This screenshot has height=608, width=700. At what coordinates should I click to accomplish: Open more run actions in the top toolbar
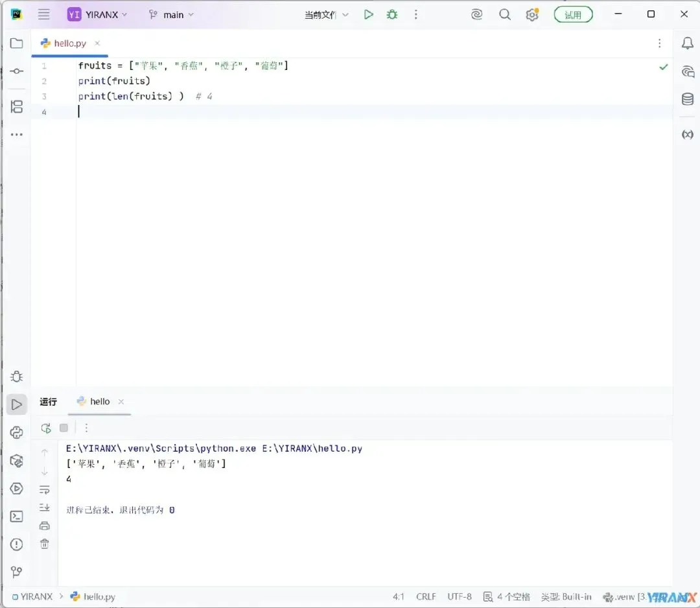[x=415, y=15]
